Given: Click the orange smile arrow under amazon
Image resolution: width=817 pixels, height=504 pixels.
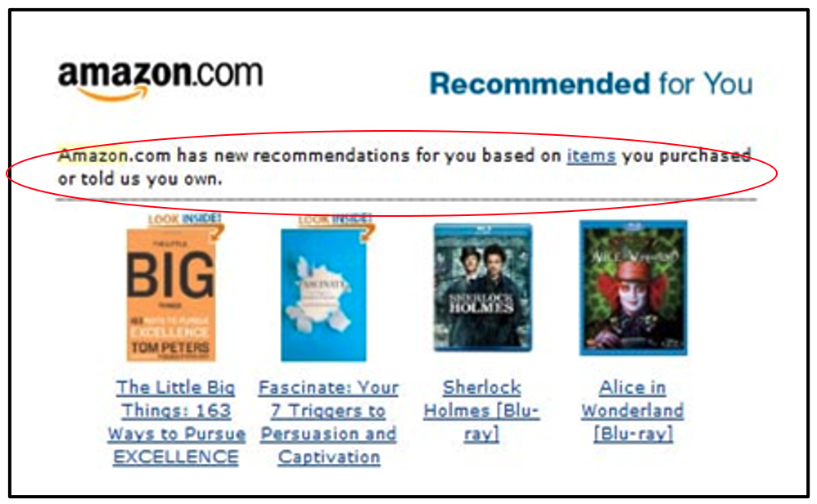Looking at the screenshot, I should click(x=112, y=94).
